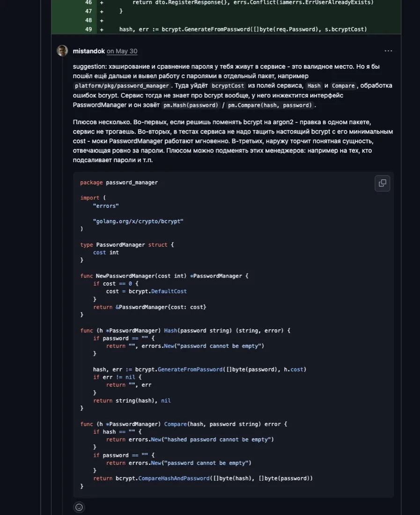Click the plus marker on line 49
Screen dimensions: 420x515
click(x=102, y=29)
